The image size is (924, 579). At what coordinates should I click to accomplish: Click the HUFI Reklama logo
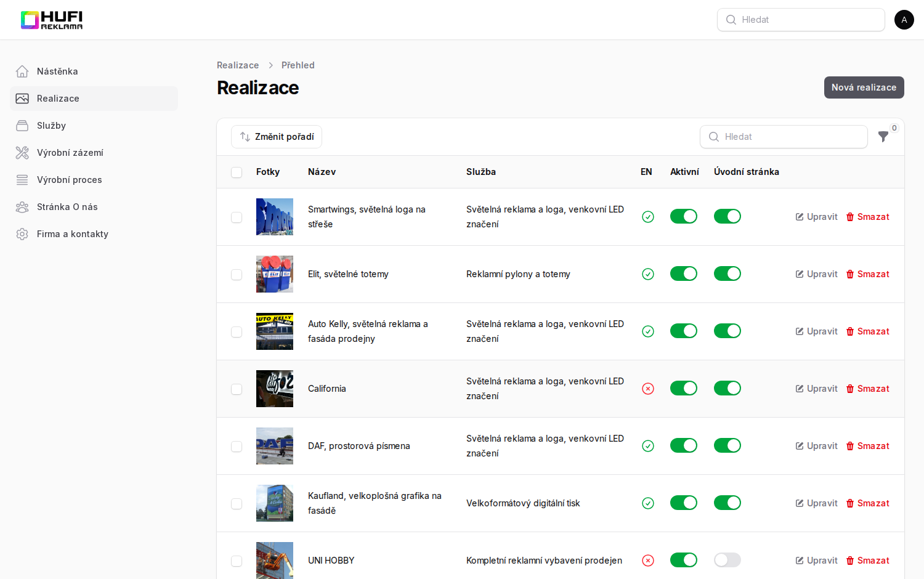pyautogui.click(x=52, y=20)
